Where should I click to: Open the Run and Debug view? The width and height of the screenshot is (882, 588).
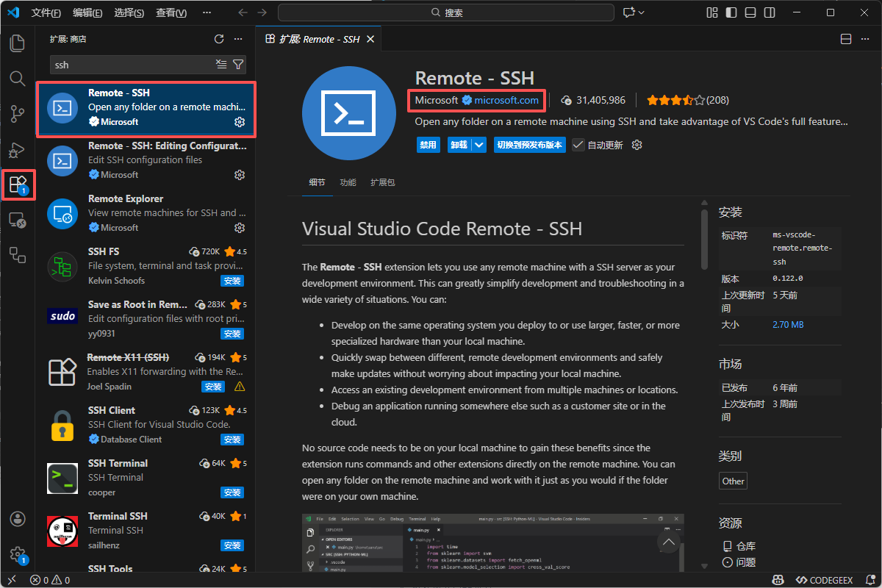point(17,149)
